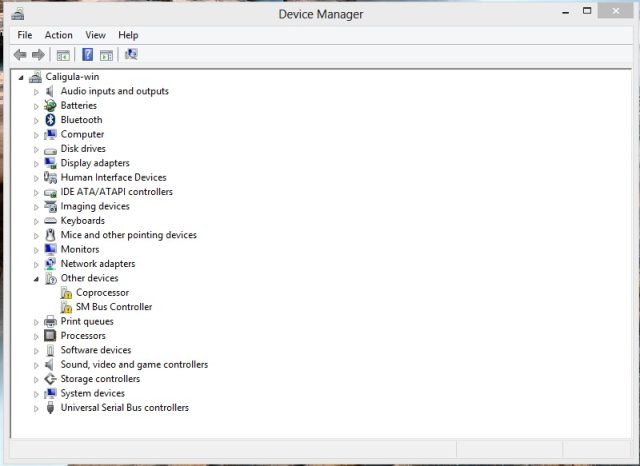Select the Processors tree item
The image size is (640, 466).
(x=83, y=336)
